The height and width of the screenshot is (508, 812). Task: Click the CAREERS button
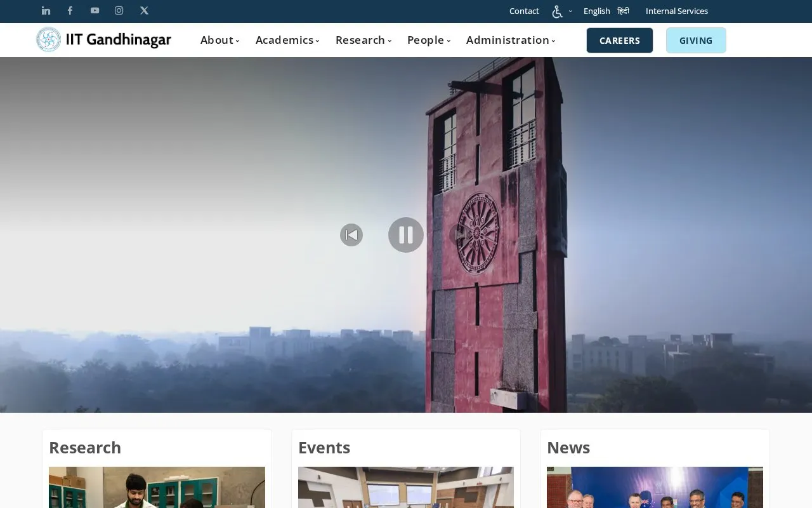pyautogui.click(x=620, y=41)
